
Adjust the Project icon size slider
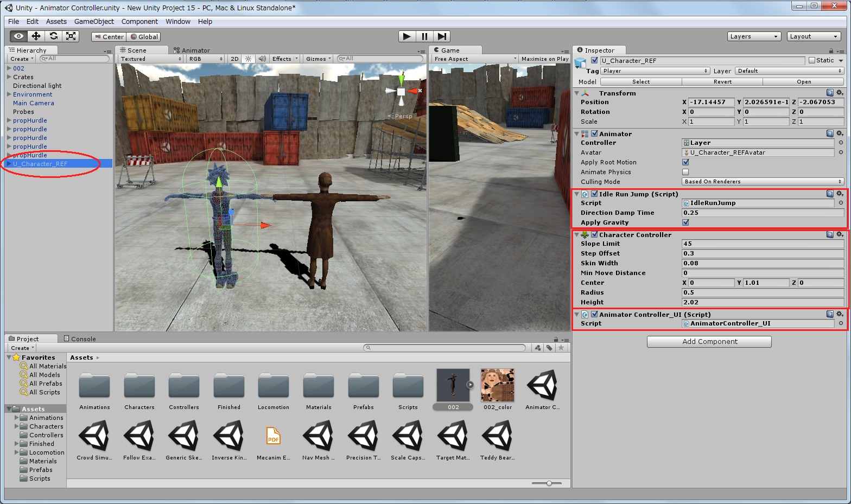[x=549, y=483]
